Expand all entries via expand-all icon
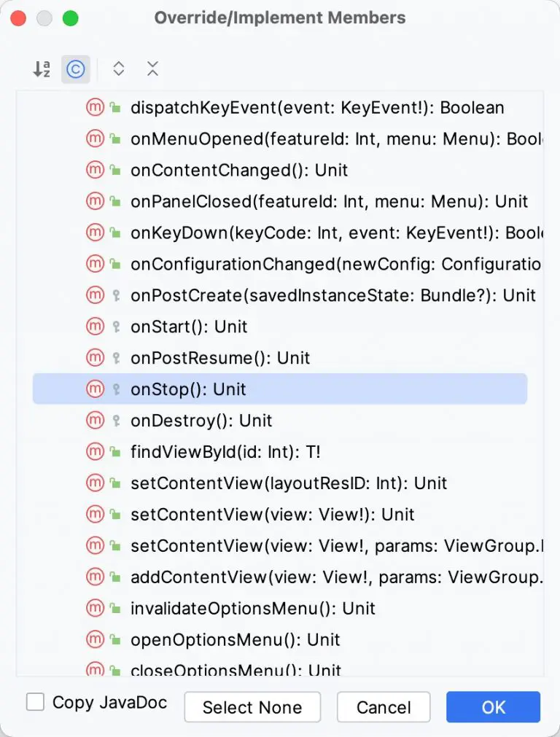The width and height of the screenshot is (560, 737). coord(119,68)
